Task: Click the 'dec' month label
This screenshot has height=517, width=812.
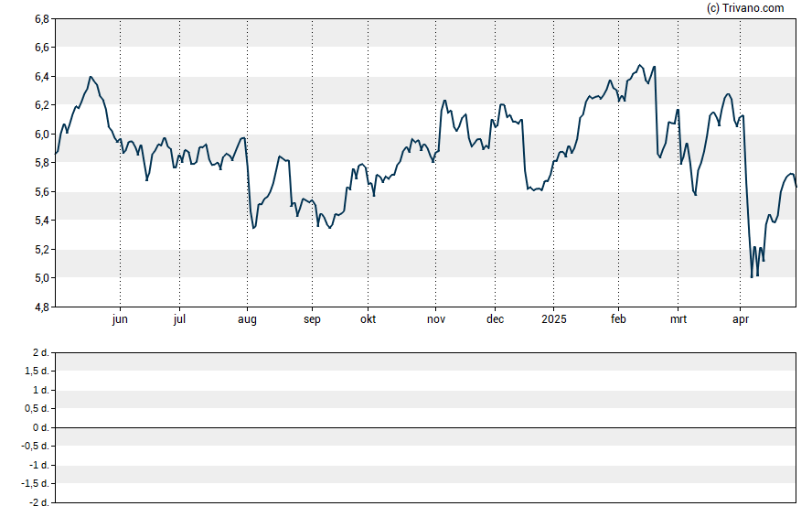Action: [x=495, y=319]
